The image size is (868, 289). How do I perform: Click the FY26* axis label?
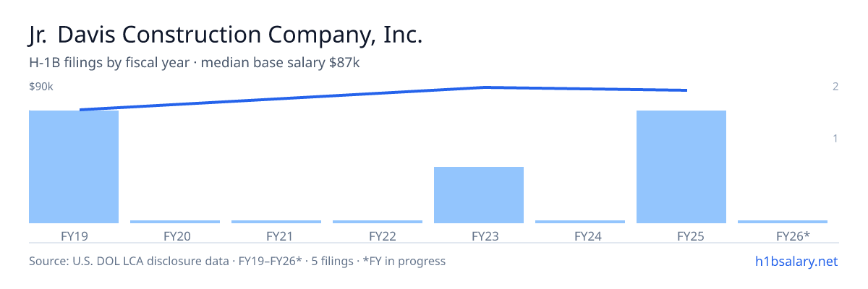(793, 236)
